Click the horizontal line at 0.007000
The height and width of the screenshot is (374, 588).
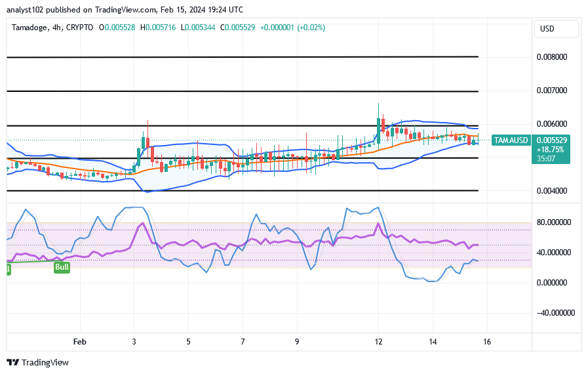pyautogui.click(x=243, y=91)
